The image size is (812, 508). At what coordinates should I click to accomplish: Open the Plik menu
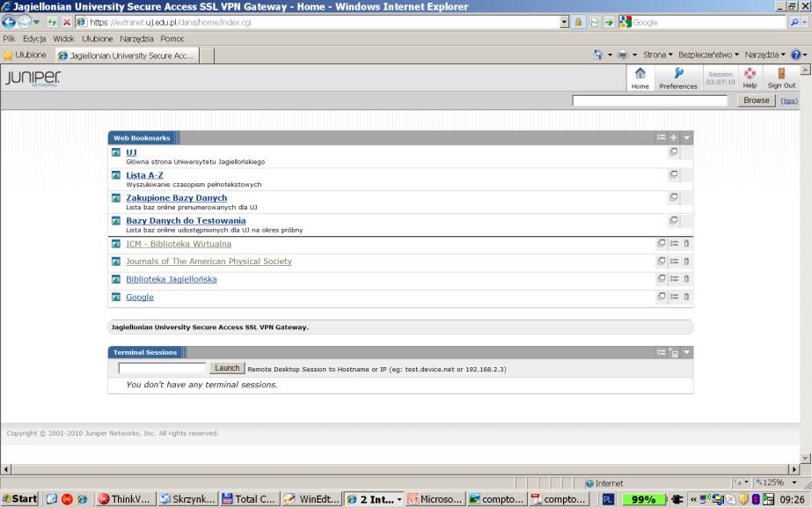pos(10,39)
